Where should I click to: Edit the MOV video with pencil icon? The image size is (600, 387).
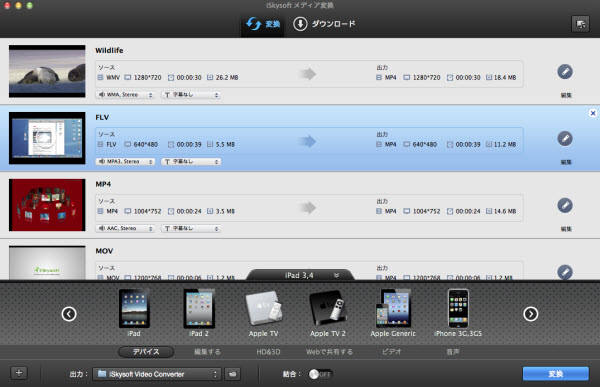565,272
